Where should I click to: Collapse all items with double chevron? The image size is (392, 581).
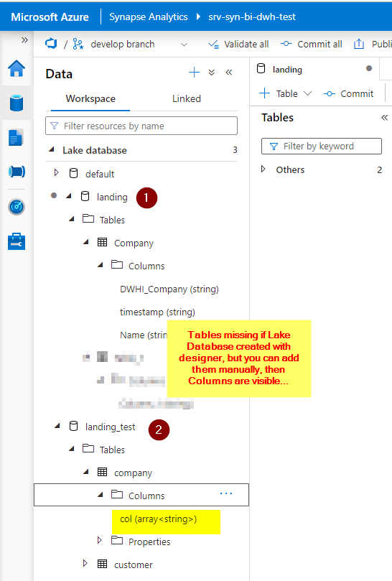pos(212,73)
